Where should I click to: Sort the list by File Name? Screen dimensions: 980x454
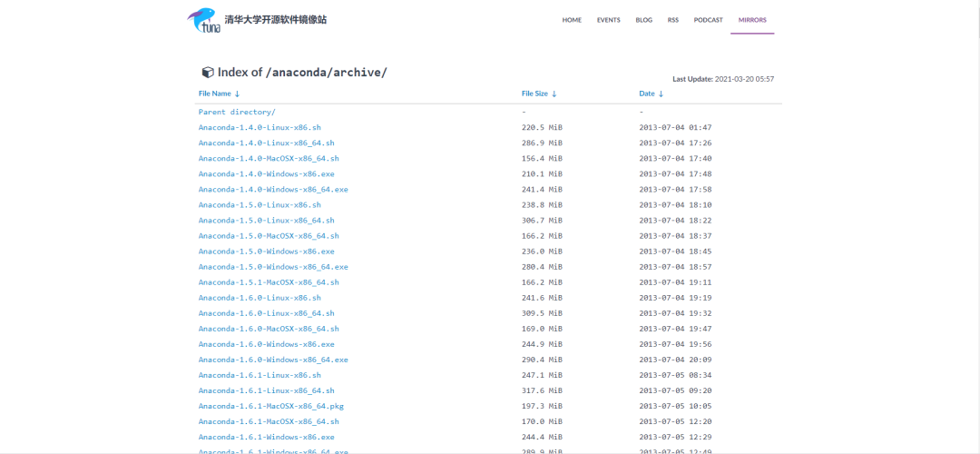[219, 94]
